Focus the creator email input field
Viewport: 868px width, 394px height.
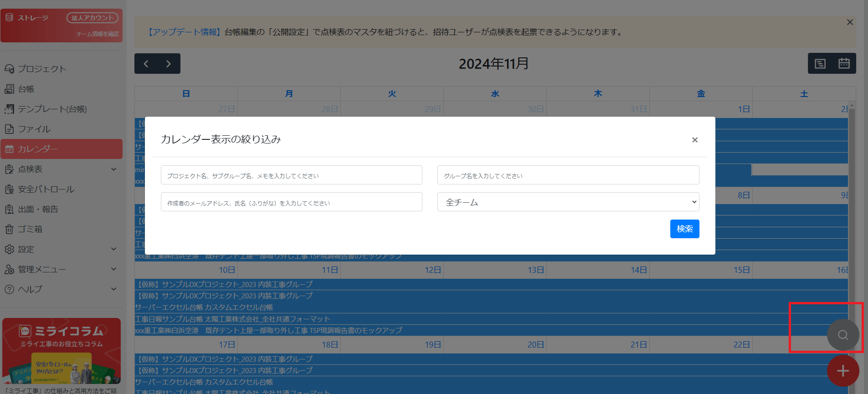click(x=291, y=202)
